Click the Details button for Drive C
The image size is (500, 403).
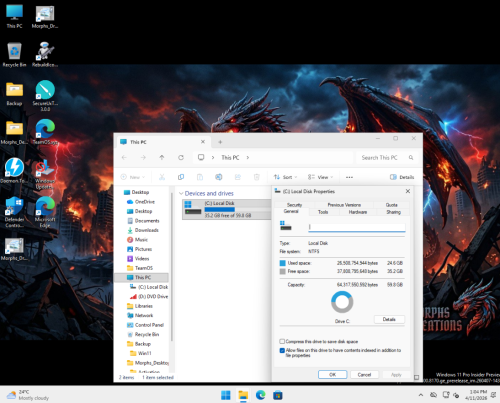[389, 319]
